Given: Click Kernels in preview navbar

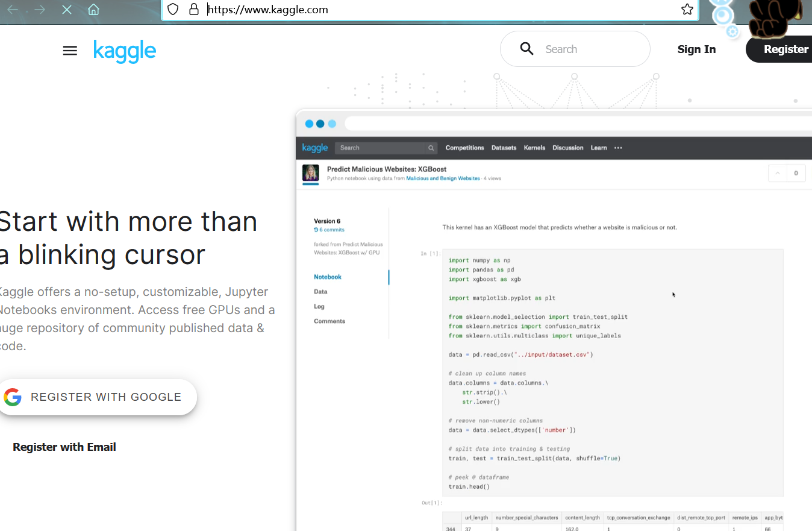Looking at the screenshot, I should tap(534, 148).
